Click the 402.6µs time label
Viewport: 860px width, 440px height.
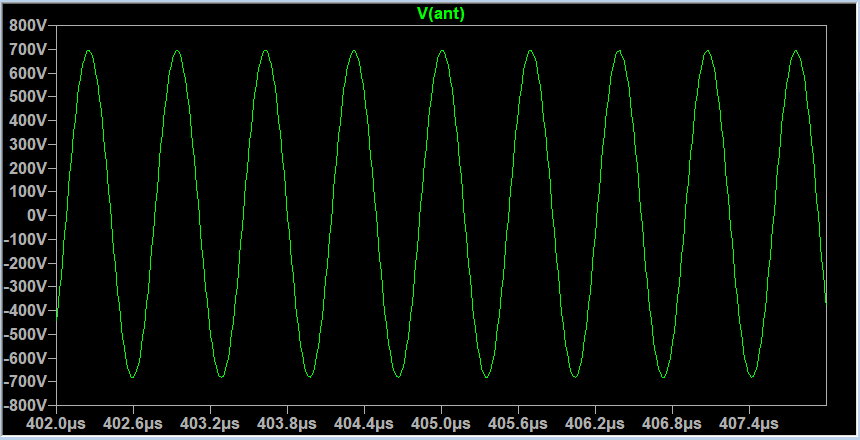point(133,424)
